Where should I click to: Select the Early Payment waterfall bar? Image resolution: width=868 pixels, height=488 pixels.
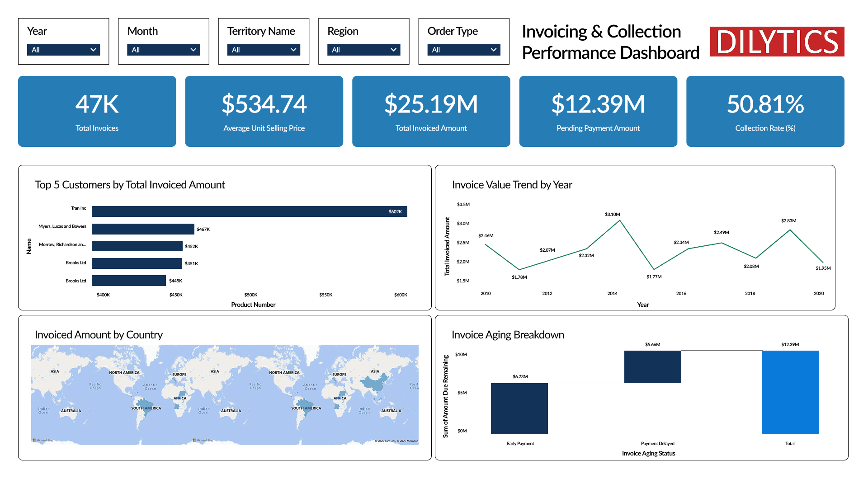(x=519, y=408)
